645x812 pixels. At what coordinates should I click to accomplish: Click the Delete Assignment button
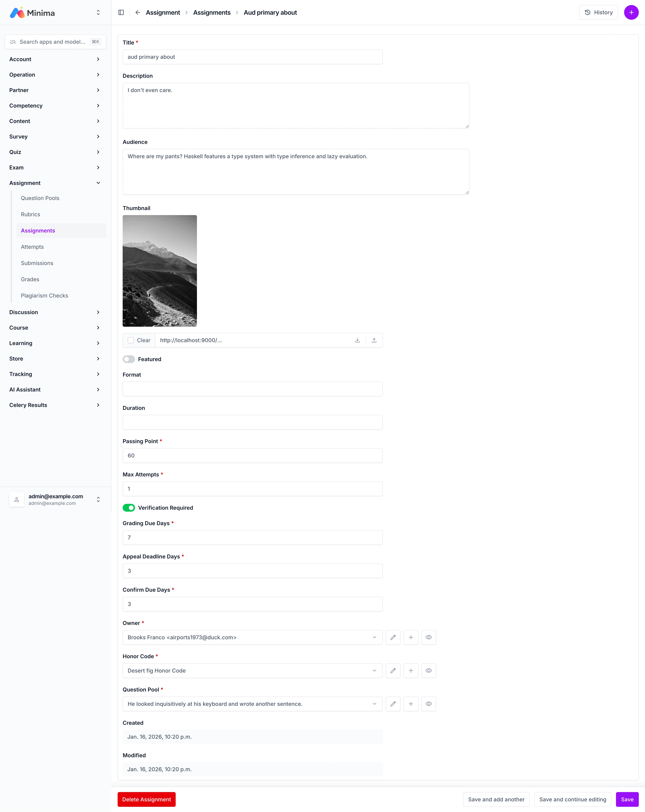(147, 799)
